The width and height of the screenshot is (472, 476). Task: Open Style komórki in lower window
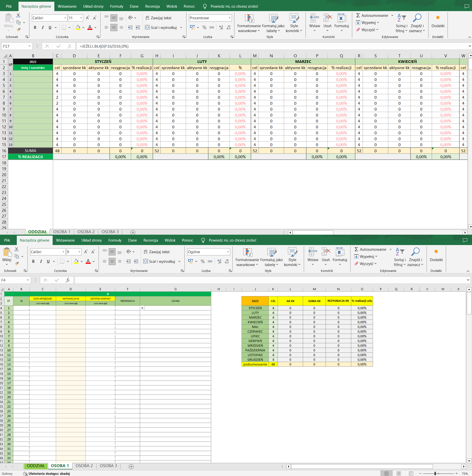pyautogui.click(x=292, y=257)
